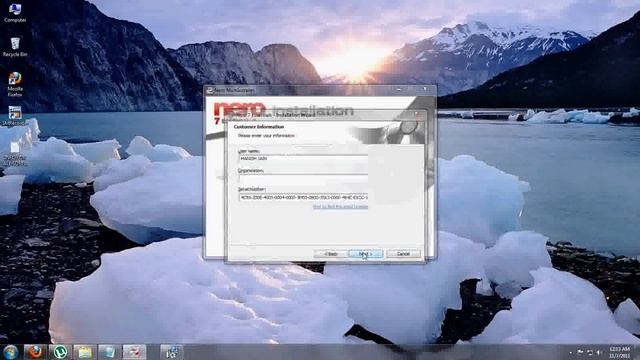Select the fourth desktop icon below Mozilla Firefox

click(15, 116)
